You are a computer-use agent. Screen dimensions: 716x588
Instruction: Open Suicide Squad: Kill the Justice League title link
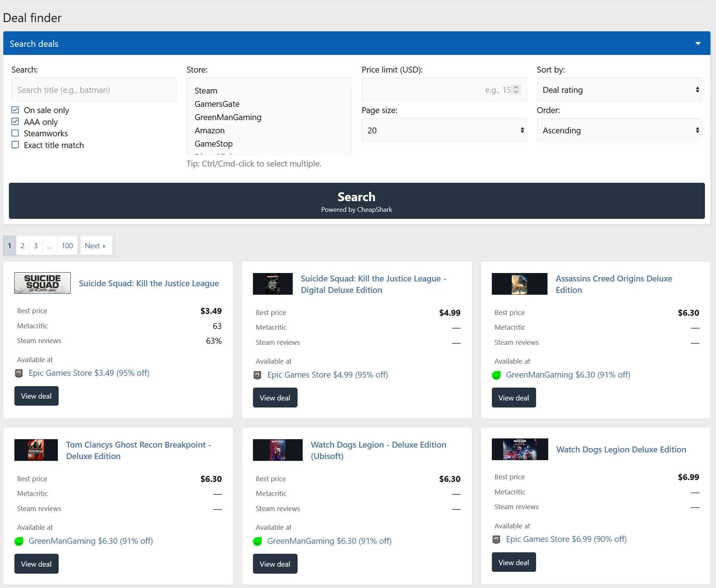[x=149, y=283]
